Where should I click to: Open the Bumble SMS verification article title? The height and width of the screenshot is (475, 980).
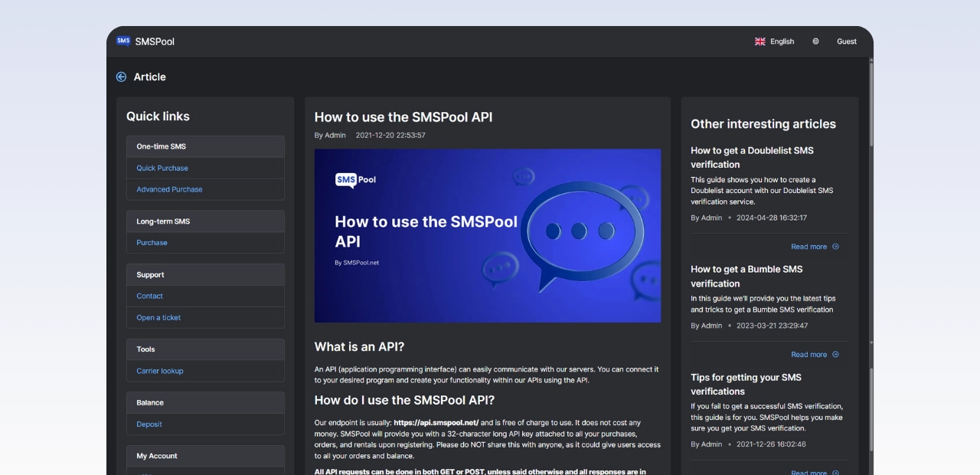click(x=746, y=276)
